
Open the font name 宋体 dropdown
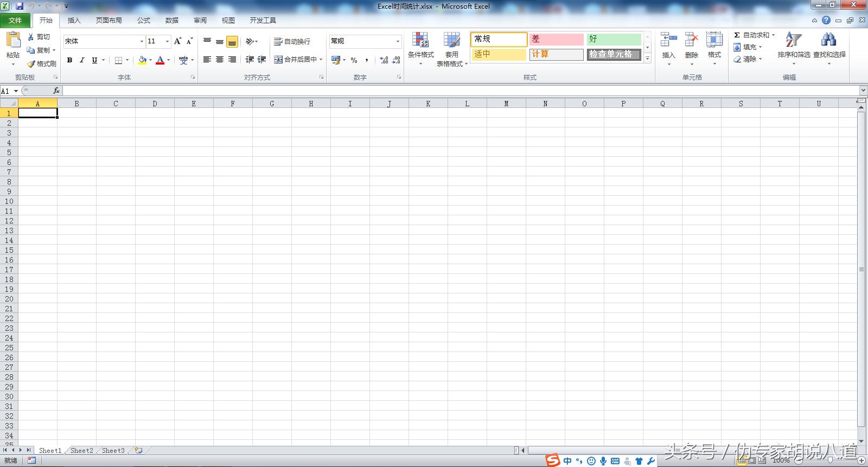(x=142, y=41)
